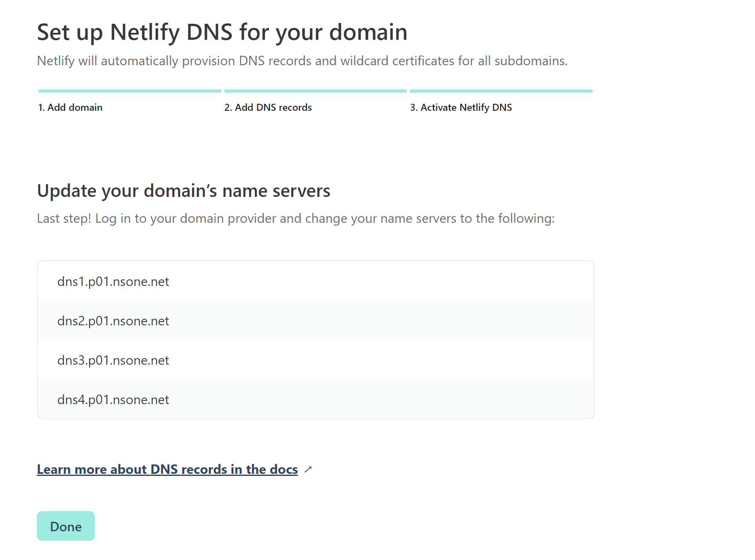This screenshot has height=560, width=755.
Task: Click the Done button
Action: point(66,526)
